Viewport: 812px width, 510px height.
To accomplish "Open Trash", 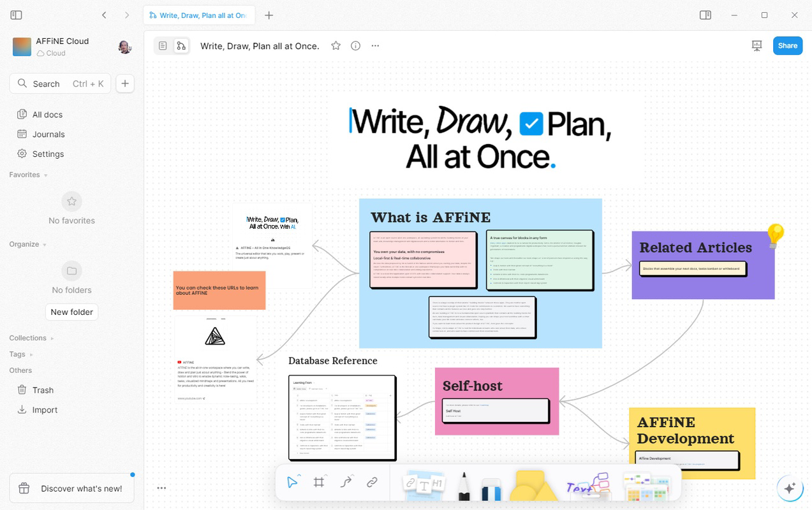I will [71, 390].
